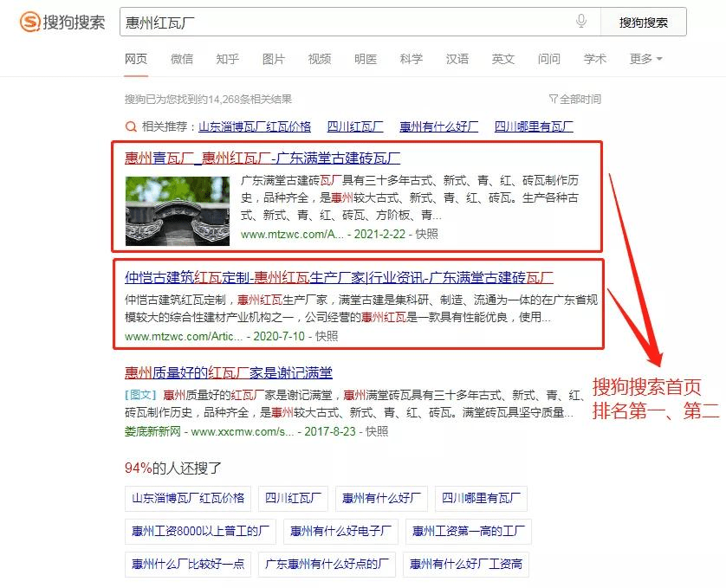Open the 英文 tab
The image size is (726, 588).
point(502,59)
